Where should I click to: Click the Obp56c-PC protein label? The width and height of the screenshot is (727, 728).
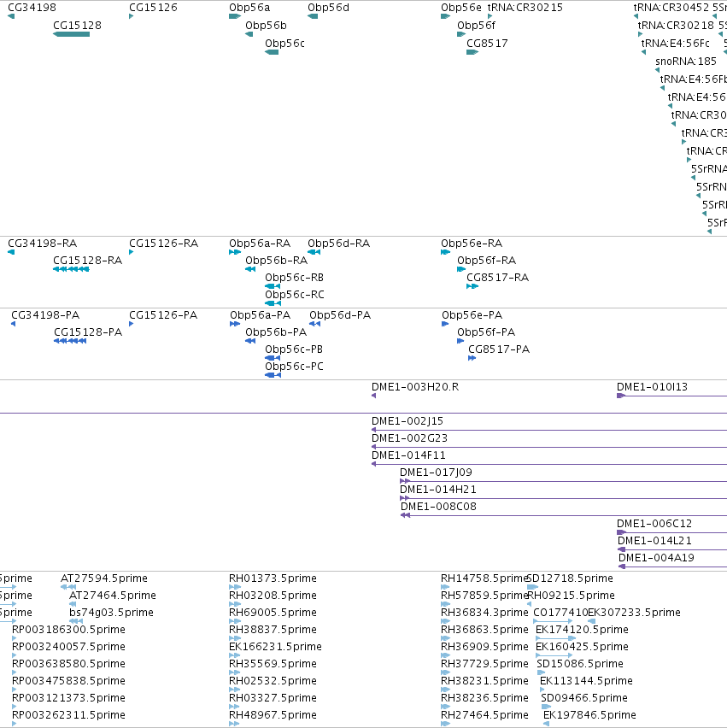coord(294,367)
